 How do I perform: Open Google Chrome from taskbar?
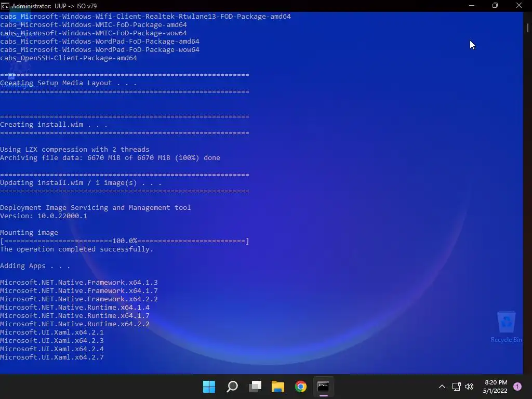click(301, 387)
